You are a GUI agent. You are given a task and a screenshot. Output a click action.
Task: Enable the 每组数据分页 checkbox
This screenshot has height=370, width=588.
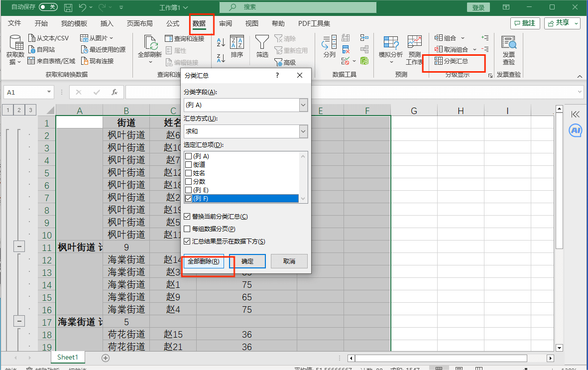187,229
